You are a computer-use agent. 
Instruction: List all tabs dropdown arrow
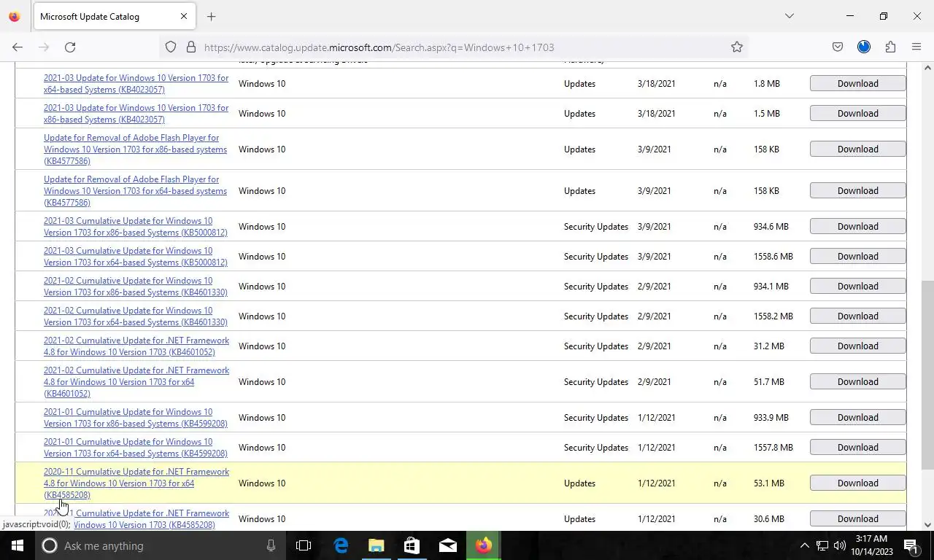[789, 16]
